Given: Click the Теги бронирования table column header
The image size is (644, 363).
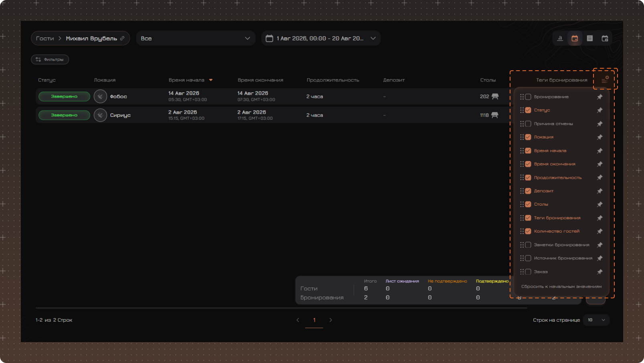Looking at the screenshot, I should [x=562, y=80].
